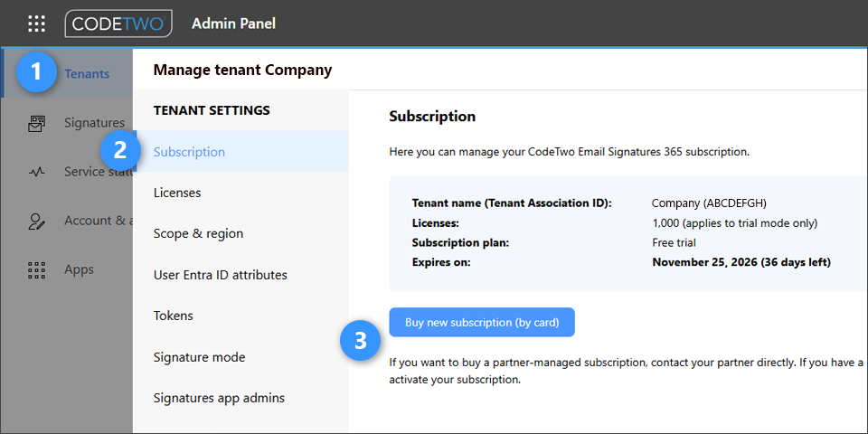Click the Licenses: label in info box
Screen dimensions: 868x434
436,223
